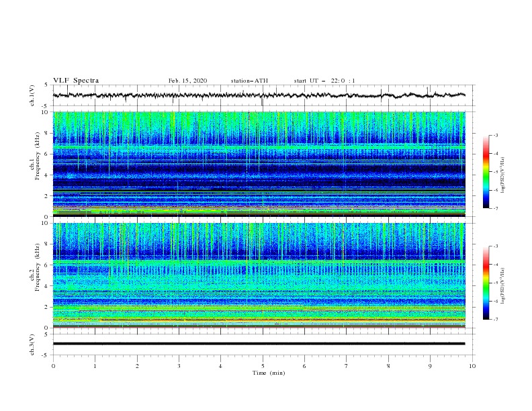Click the ch.3 flat voltage trace
The width and height of the screenshot is (532, 411).
click(259, 344)
